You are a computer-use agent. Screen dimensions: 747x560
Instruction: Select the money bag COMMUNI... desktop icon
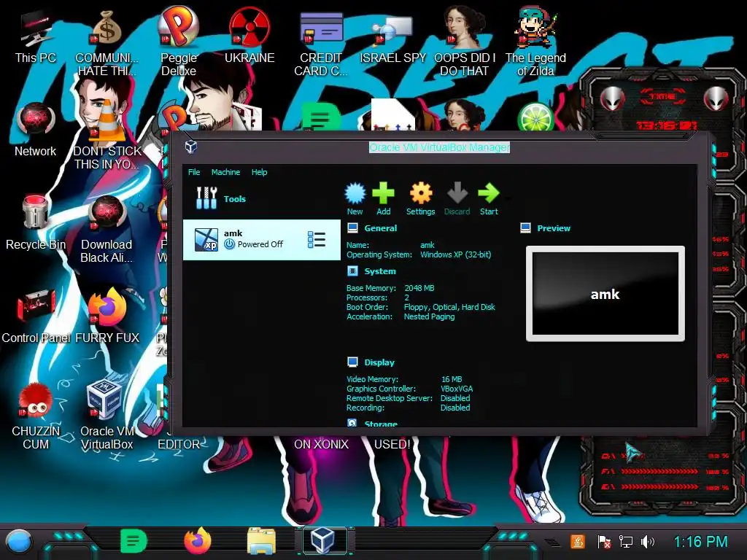pos(107,43)
